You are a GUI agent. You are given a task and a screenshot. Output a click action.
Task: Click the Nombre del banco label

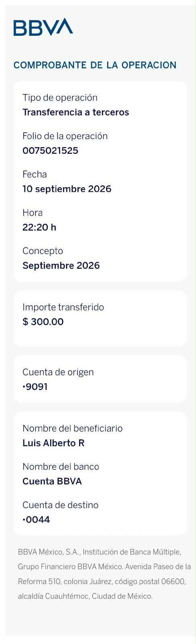(61, 467)
